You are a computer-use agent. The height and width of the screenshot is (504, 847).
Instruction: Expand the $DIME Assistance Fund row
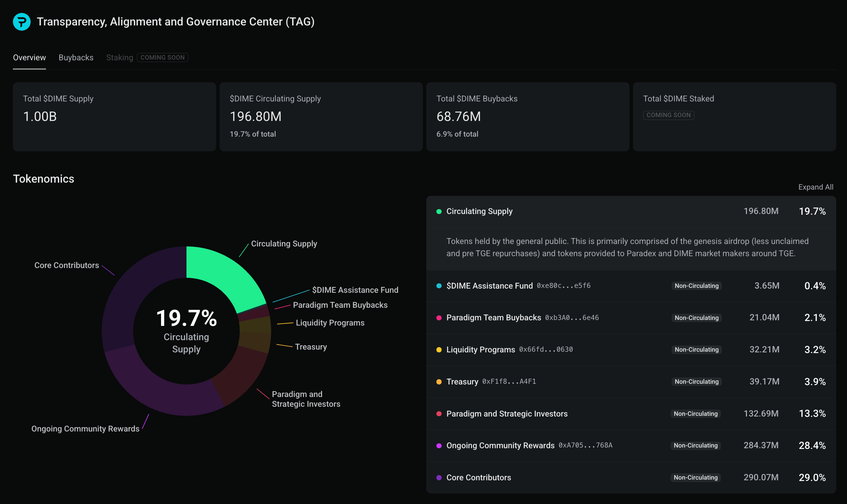pos(489,286)
